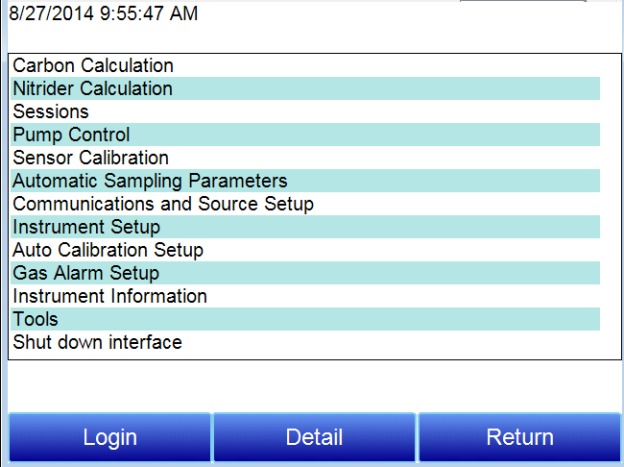624x467 pixels.
Task: Click the partially visible box at top right
Action: (x=521, y=2)
